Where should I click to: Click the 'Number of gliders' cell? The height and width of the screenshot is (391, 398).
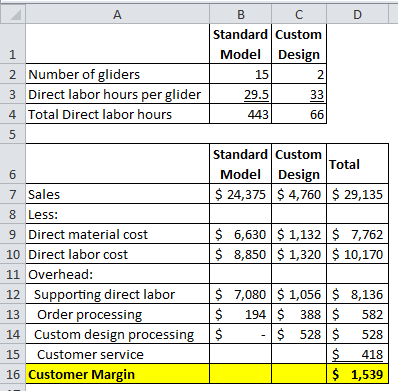pos(117,74)
